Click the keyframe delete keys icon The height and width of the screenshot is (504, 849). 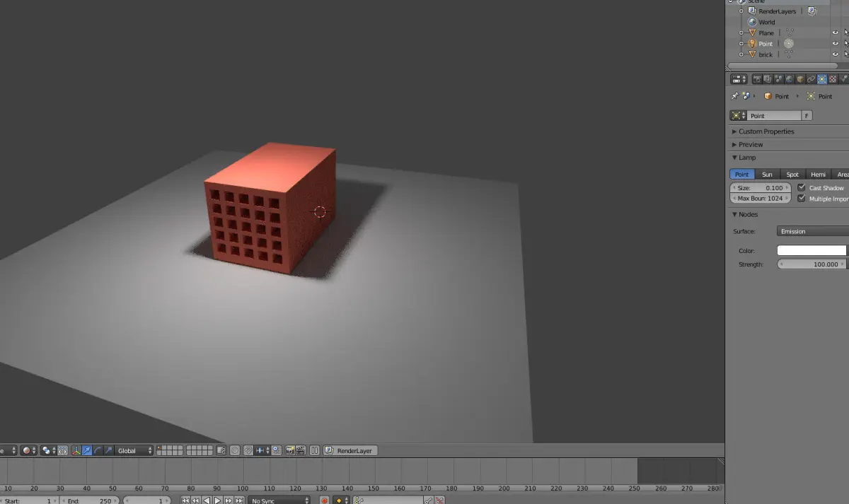pyautogui.click(x=439, y=500)
